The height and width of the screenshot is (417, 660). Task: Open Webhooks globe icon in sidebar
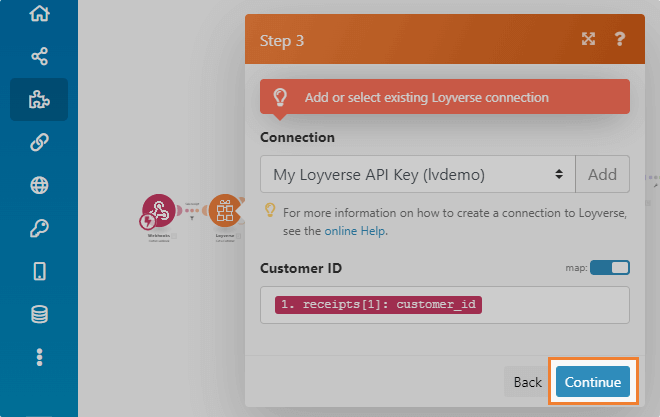coord(39,185)
